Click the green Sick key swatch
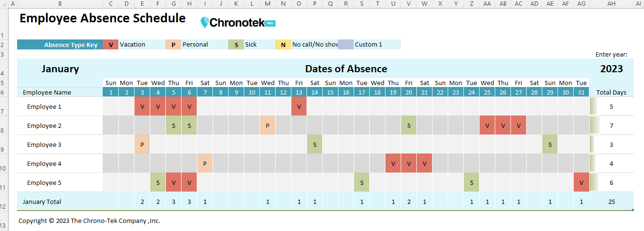Image resolution: width=644 pixels, height=231 pixels. (236, 45)
